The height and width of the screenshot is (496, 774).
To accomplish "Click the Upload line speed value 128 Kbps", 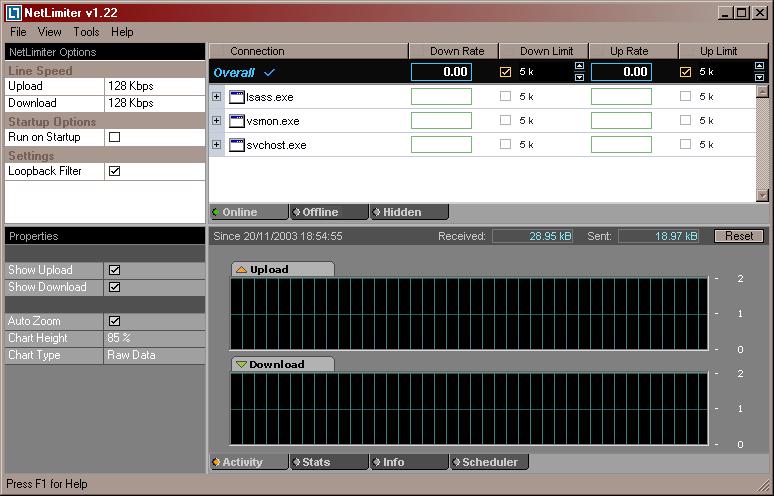I will (131, 86).
